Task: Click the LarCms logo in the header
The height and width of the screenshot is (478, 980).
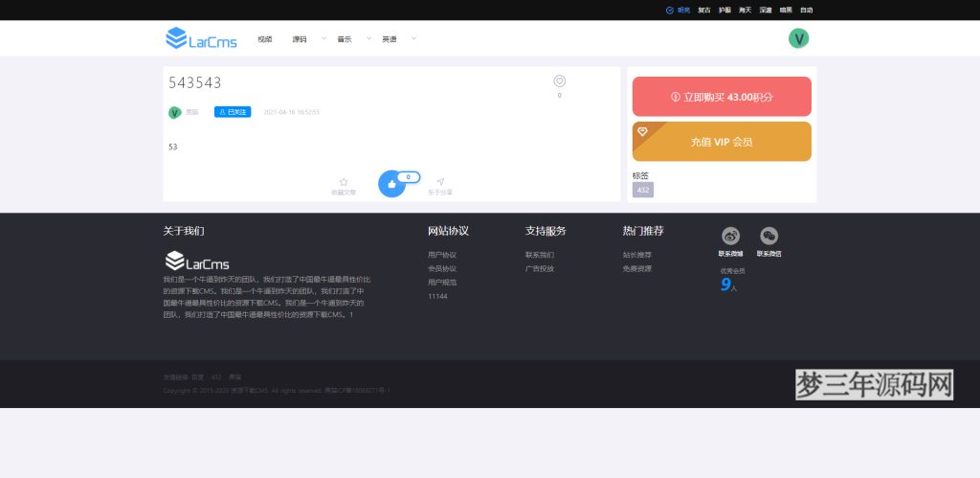Action: 201,38
